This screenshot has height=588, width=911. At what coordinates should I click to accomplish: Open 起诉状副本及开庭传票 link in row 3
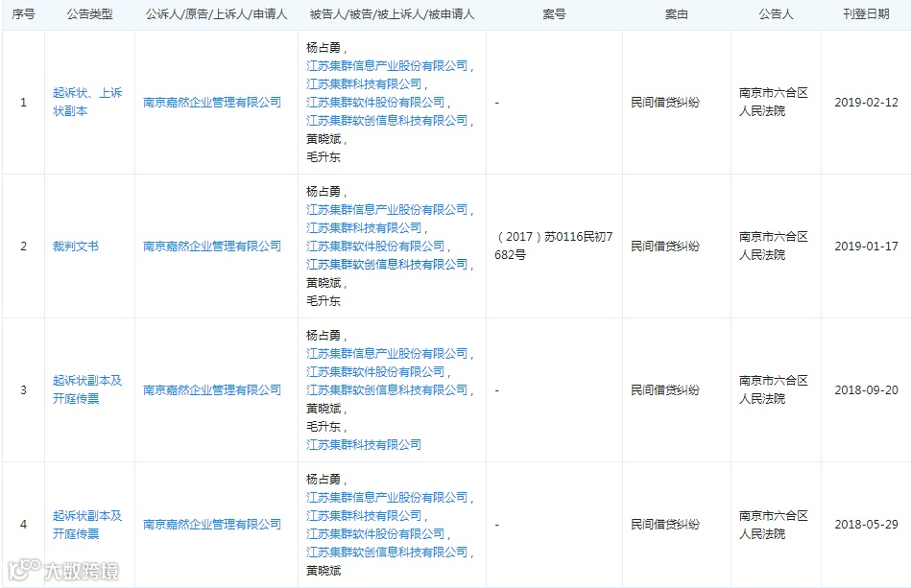point(87,389)
